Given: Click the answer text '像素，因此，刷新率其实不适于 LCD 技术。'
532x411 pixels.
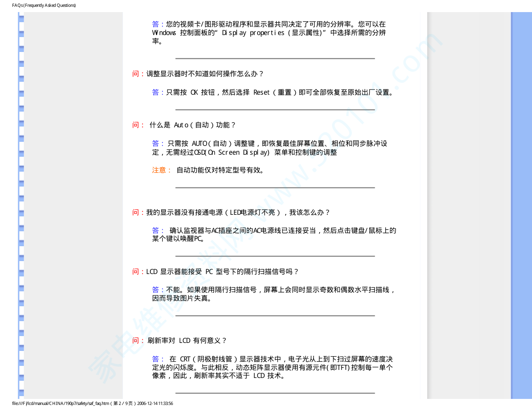Looking at the screenshot, I should click(x=219, y=376).
